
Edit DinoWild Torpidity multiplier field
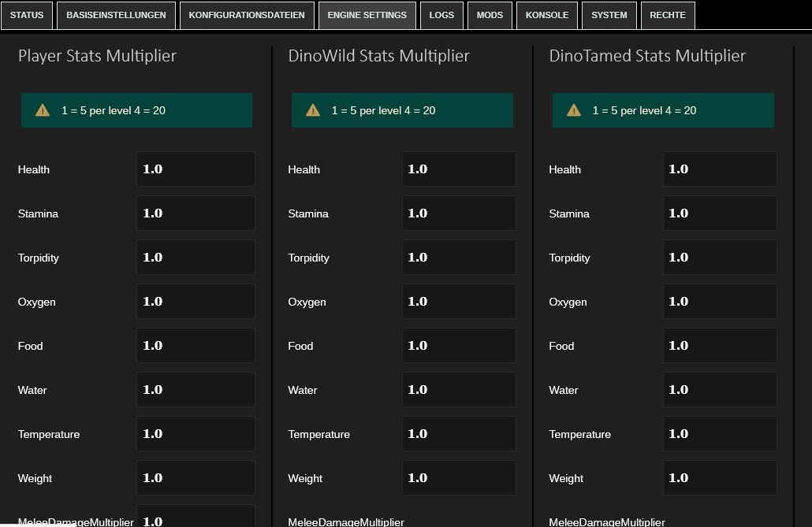click(x=459, y=258)
